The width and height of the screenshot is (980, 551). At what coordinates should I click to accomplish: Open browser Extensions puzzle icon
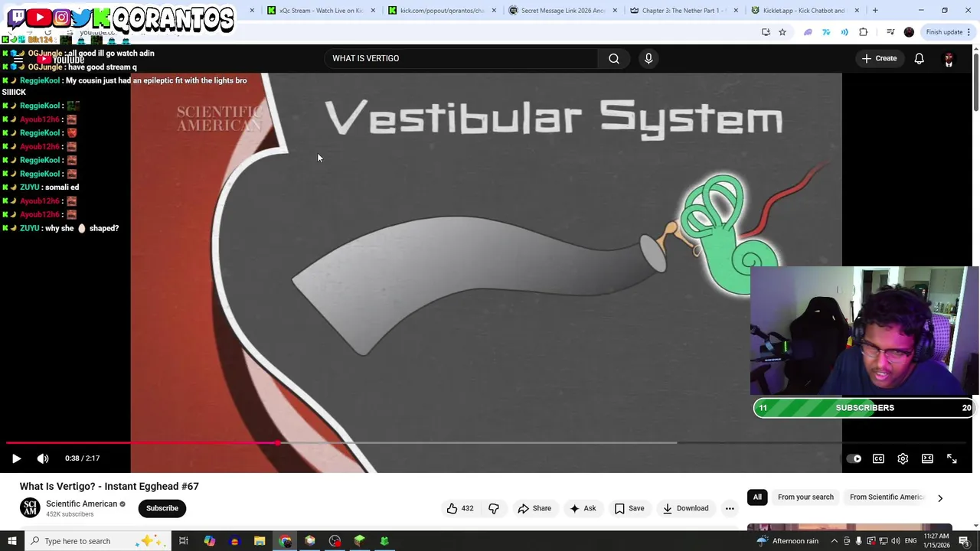click(864, 32)
